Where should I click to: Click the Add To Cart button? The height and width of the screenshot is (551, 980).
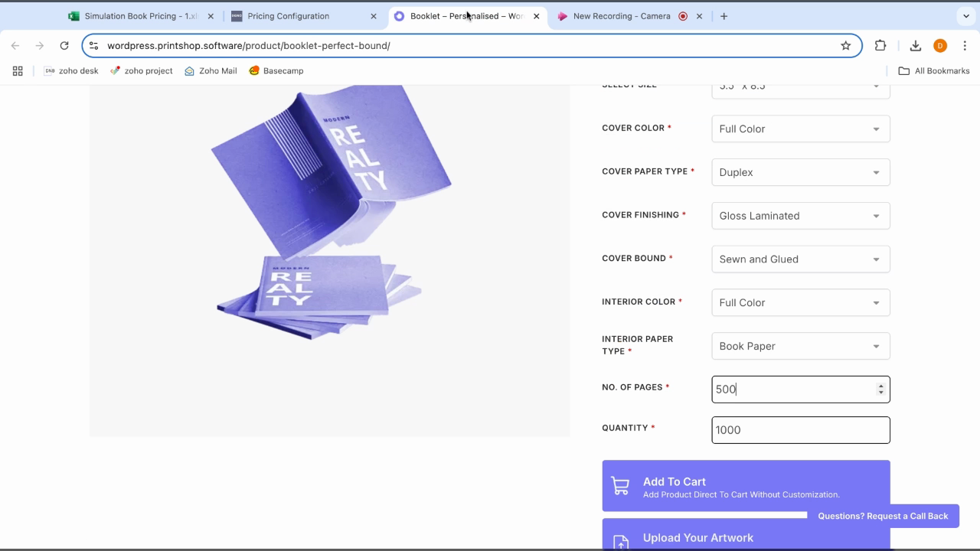click(746, 487)
